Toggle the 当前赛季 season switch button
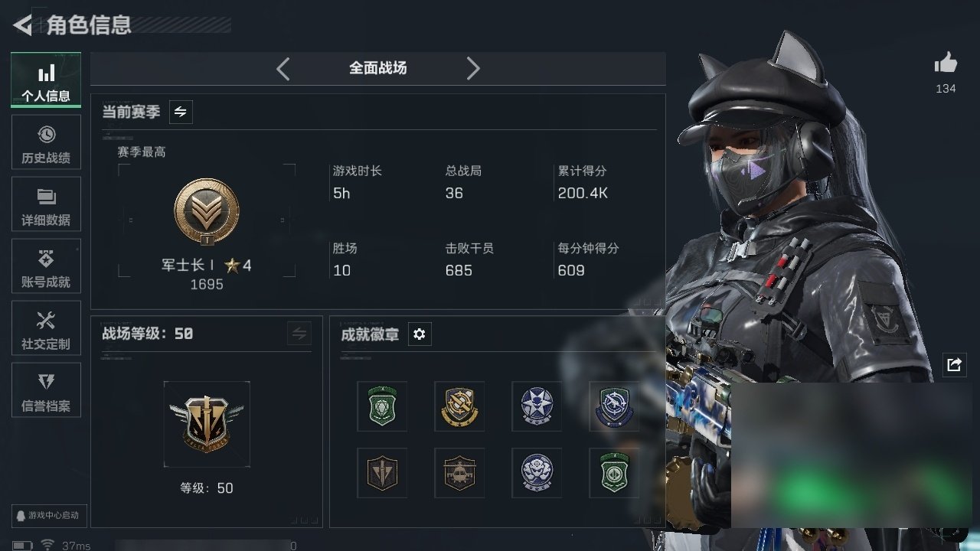This screenshot has height=551, width=980. pyautogui.click(x=181, y=112)
